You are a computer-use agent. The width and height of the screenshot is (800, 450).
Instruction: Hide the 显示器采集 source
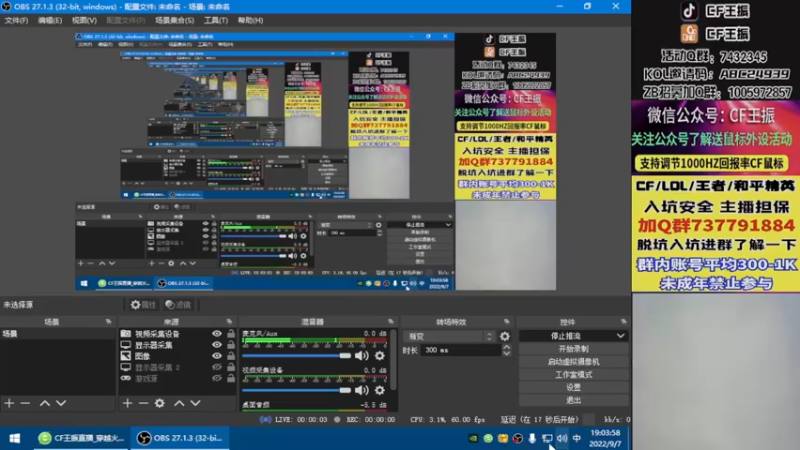click(x=217, y=345)
